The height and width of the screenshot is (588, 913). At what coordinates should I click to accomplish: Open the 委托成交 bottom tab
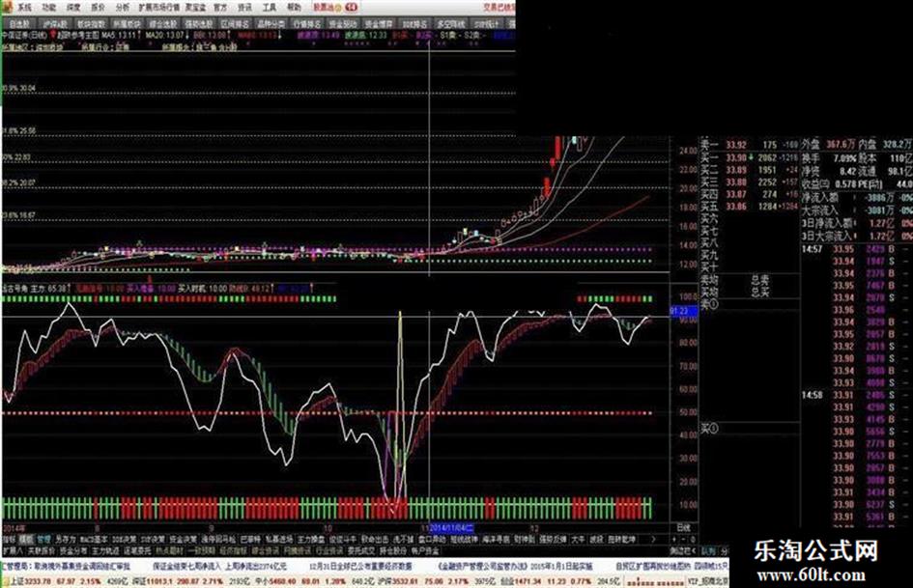click(x=361, y=550)
